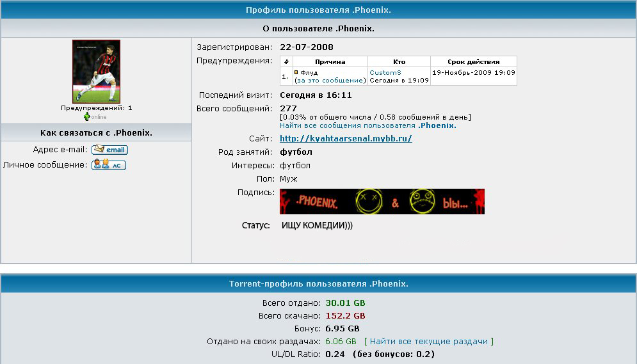Click the 'Как связаться с .Phoenix.' header
Screen dimensions: 637x364
[96, 132]
